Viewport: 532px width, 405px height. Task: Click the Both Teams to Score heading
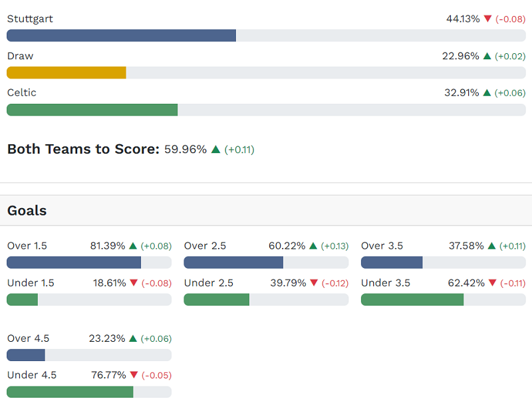click(x=83, y=149)
